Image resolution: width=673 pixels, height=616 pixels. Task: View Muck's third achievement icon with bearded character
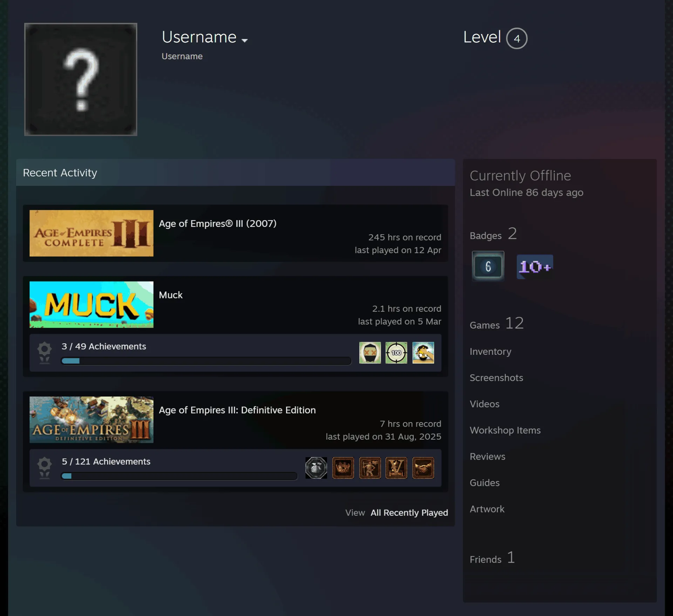pos(423,353)
